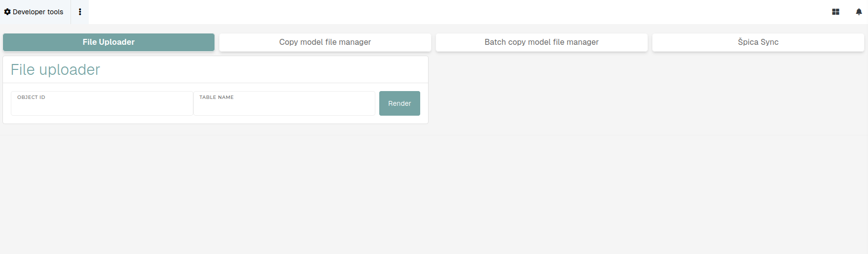The height and width of the screenshot is (254, 868).
Task: Click the Developer tools gear icon
Action: 7,12
